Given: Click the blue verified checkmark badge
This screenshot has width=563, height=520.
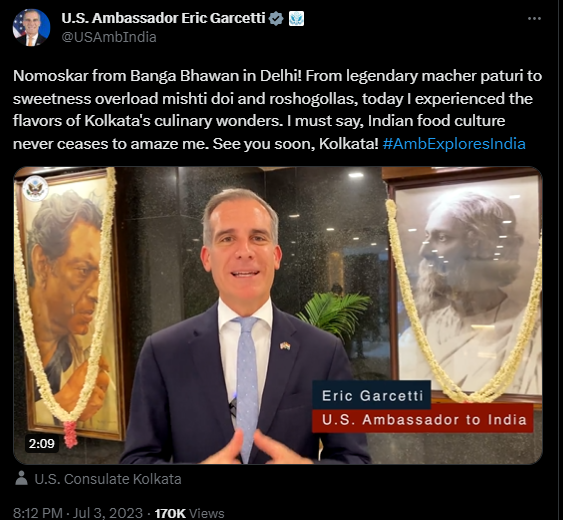Looking at the screenshot, I should coord(276,18).
